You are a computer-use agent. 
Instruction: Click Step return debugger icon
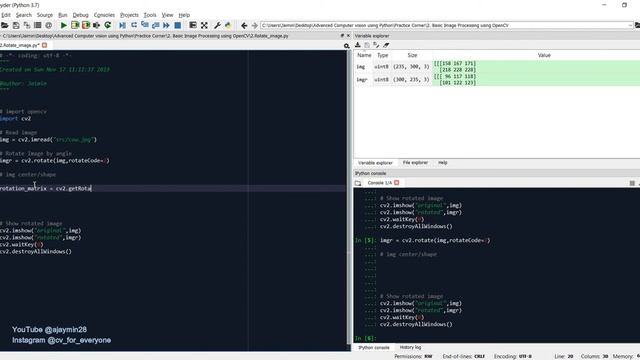coord(156,25)
